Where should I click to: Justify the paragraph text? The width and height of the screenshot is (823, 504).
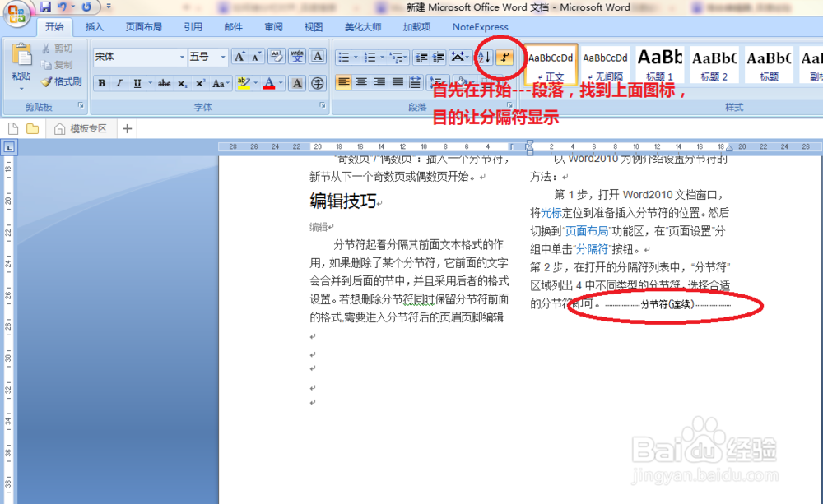pyautogui.click(x=398, y=82)
